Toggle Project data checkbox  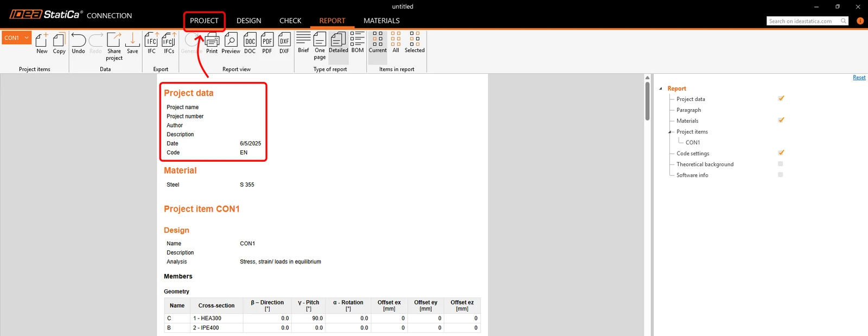click(781, 98)
